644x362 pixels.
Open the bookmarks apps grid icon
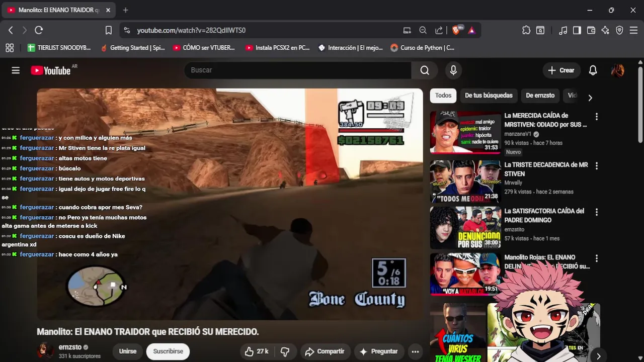pos(10,48)
